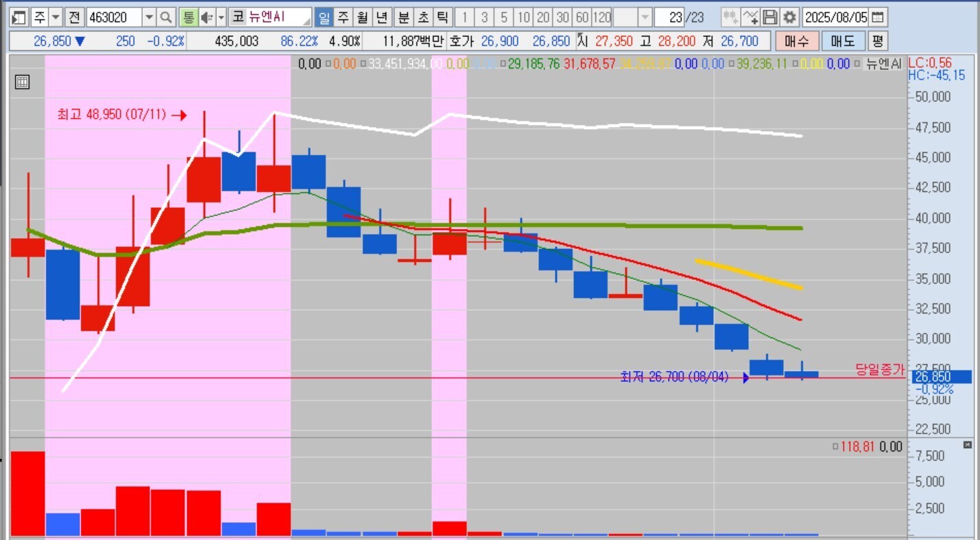980x540 pixels.
Task: Click the date field 2025/08/05
Action: coord(836,17)
